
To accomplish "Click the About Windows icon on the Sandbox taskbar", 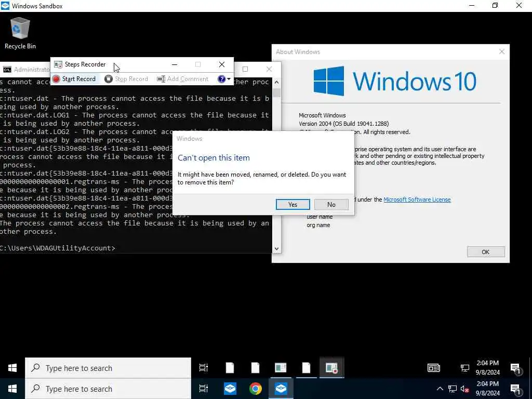I will 281,368.
